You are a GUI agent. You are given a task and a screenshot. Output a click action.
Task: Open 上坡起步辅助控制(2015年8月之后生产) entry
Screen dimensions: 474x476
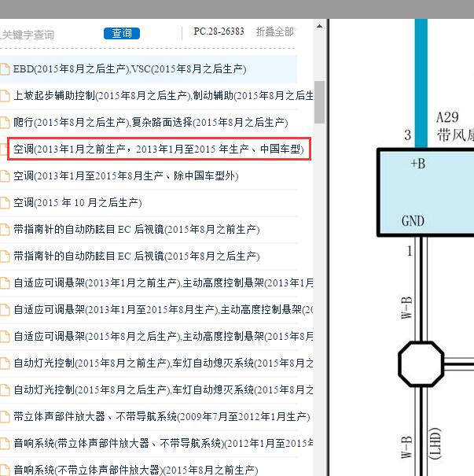click(x=164, y=96)
